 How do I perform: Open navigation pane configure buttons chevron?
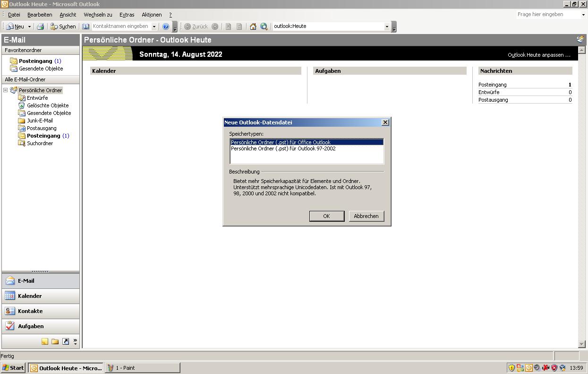[75, 341]
